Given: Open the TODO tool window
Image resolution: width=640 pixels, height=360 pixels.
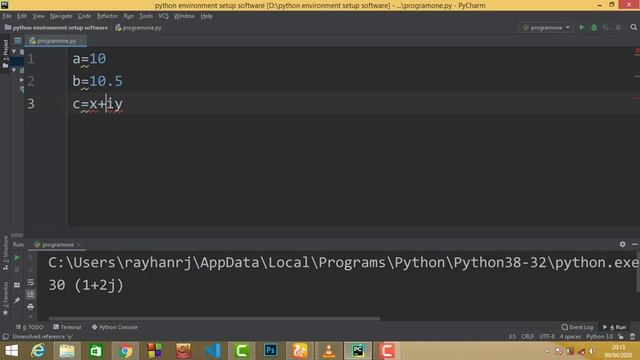Looking at the screenshot, I should (x=29, y=327).
